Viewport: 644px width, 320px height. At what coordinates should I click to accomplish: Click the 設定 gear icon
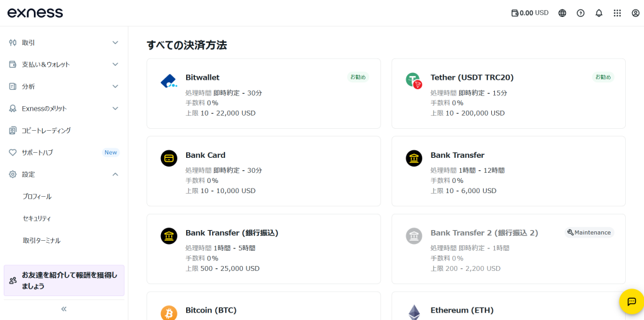pyautogui.click(x=13, y=175)
